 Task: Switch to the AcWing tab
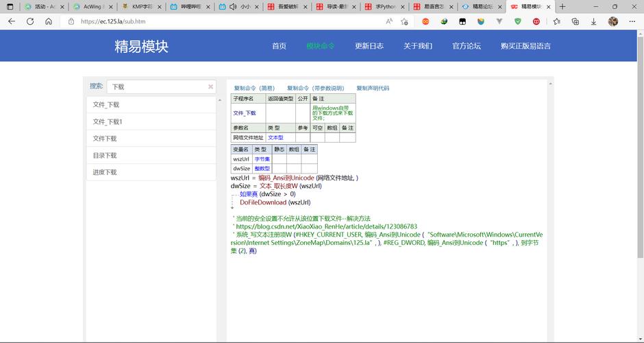point(92,7)
